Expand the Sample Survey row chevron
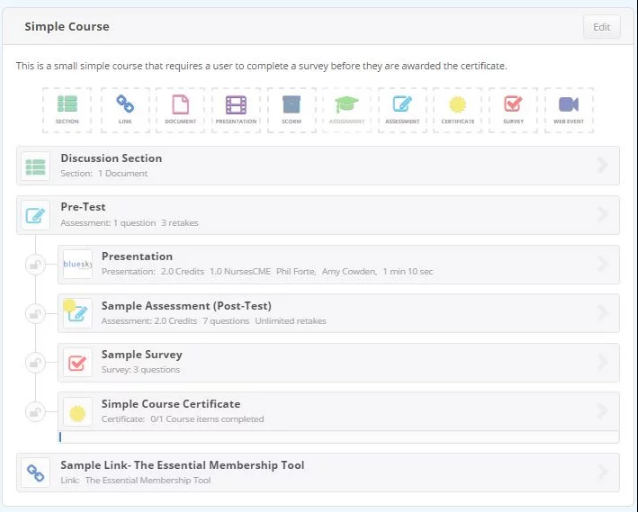 [602, 362]
